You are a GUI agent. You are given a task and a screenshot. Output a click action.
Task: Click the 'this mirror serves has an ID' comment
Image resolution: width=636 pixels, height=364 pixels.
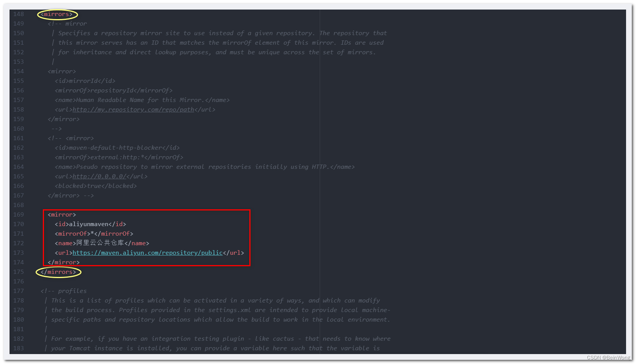point(217,43)
